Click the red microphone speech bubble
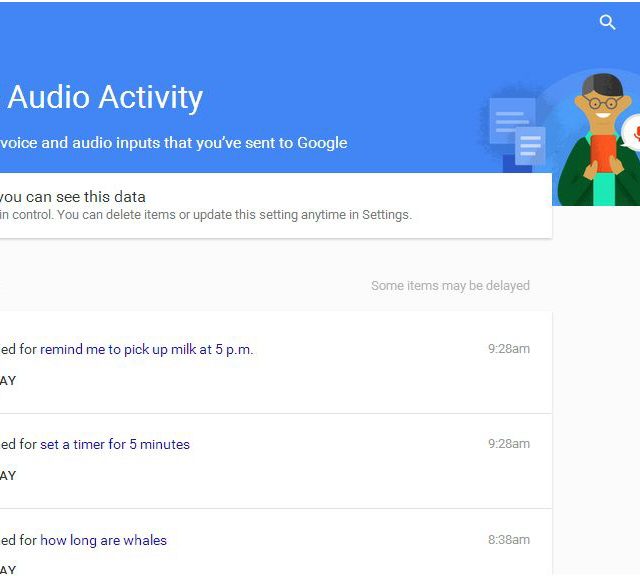The height and width of the screenshot is (576, 640). tap(631, 132)
